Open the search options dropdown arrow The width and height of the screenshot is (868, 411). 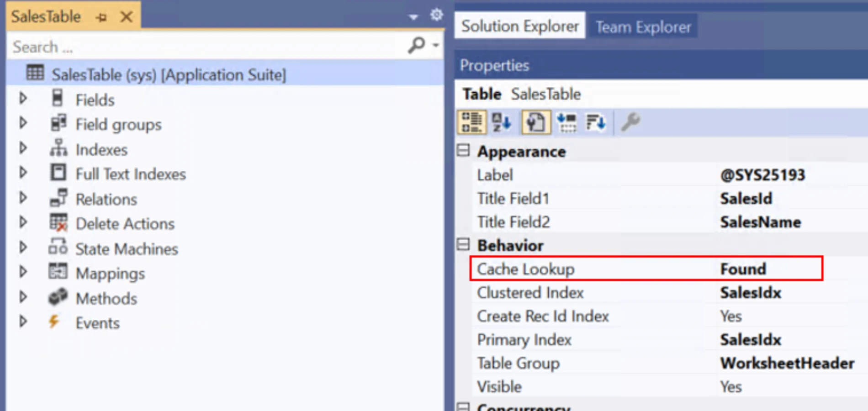point(436,45)
